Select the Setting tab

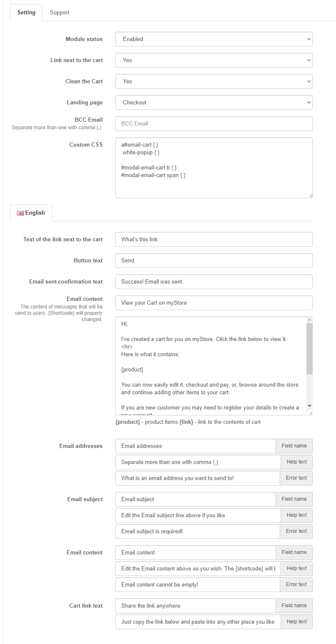pos(26,13)
